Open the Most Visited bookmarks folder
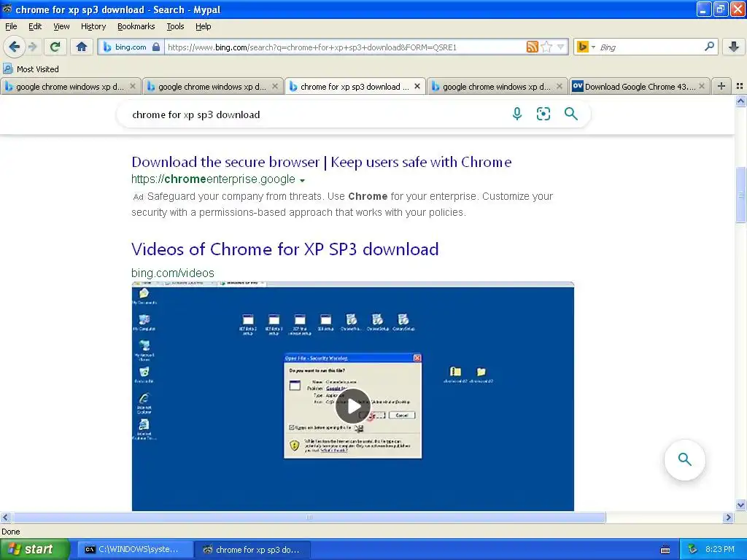This screenshot has height=560, width=747. 31,69
